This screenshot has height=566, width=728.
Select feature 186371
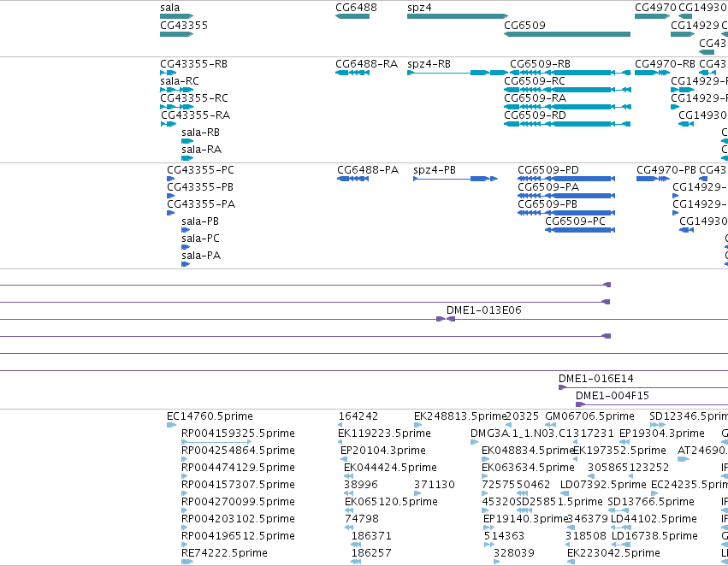click(356, 545)
